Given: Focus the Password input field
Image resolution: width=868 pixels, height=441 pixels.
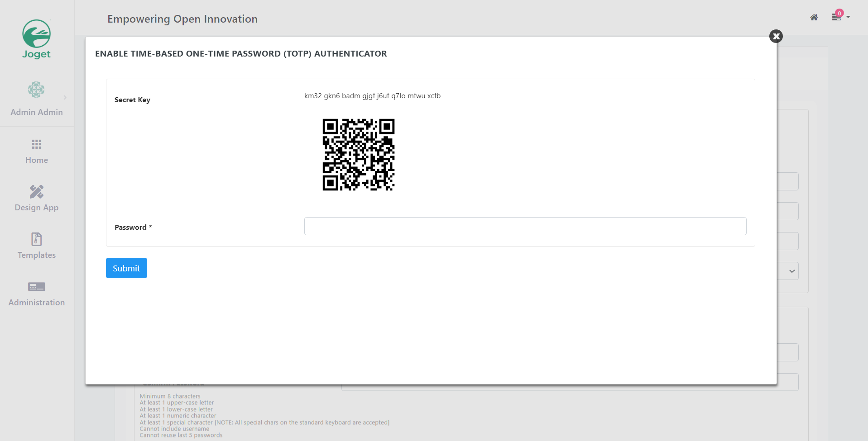Looking at the screenshot, I should pyautogui.click(x=525, y=226).
